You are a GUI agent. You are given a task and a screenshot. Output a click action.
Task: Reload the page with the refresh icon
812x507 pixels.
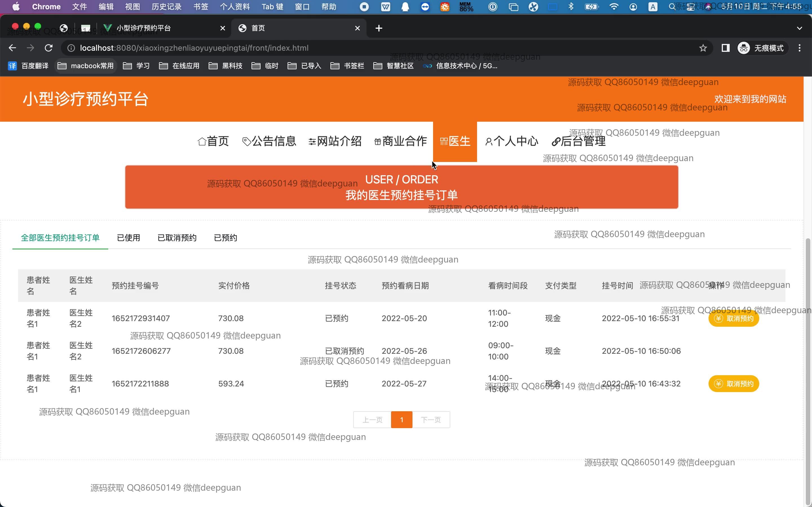tap(49, 48)
